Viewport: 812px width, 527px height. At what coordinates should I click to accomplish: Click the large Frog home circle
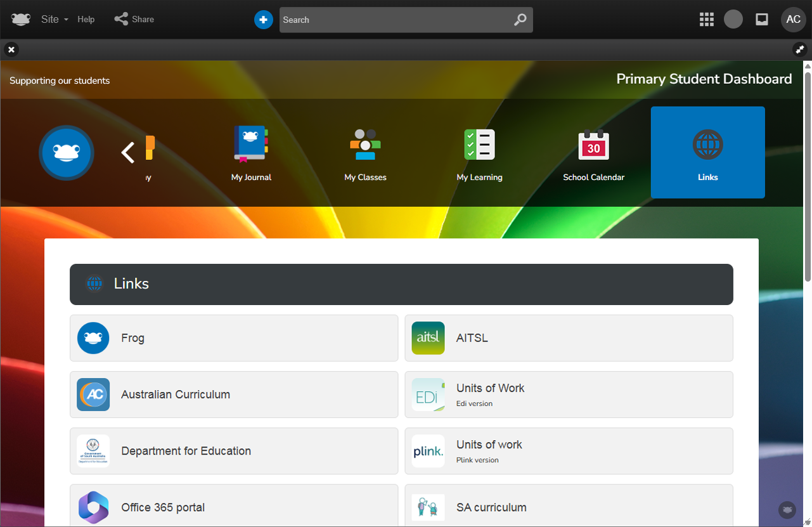click(67, 153)
